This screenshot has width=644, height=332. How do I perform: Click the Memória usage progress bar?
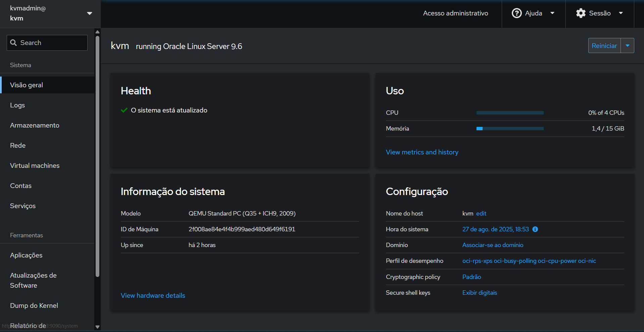pyautogui.click(x=510, y=129)
